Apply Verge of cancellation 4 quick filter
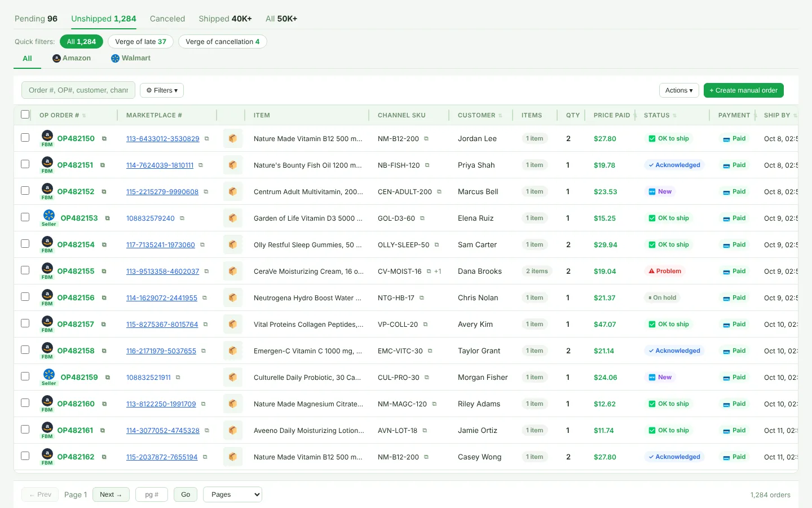The image size is (812, 508). (223, 42)
